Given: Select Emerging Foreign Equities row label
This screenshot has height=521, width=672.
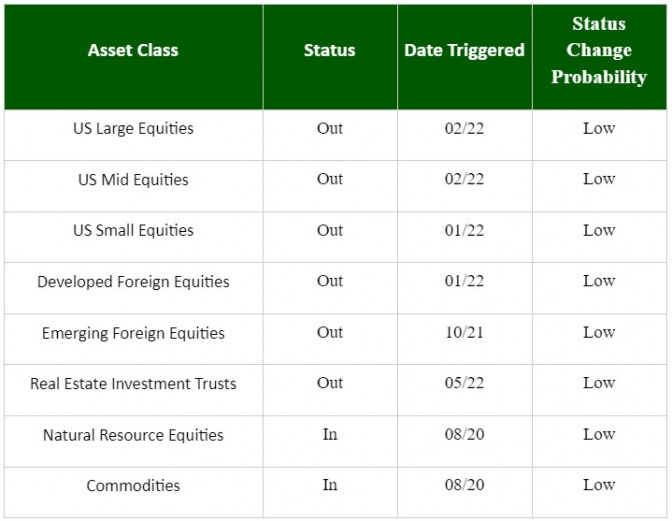Looking at the screenshot, I should click(x=133, y=333).
